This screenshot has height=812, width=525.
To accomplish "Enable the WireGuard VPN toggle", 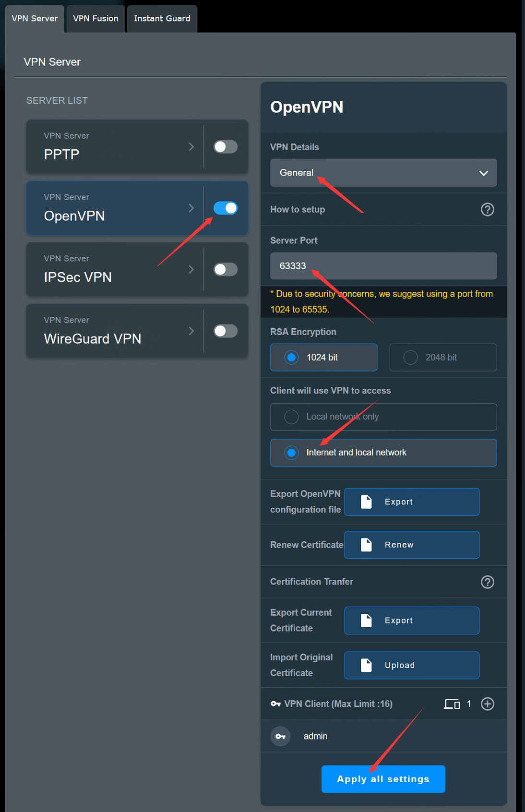I will coord(226,331).
